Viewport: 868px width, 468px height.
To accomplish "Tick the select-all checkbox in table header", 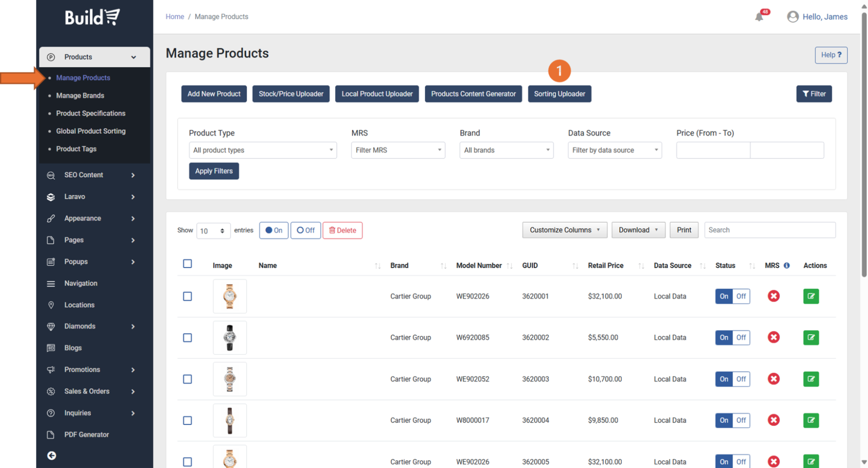I will point(187,264).
